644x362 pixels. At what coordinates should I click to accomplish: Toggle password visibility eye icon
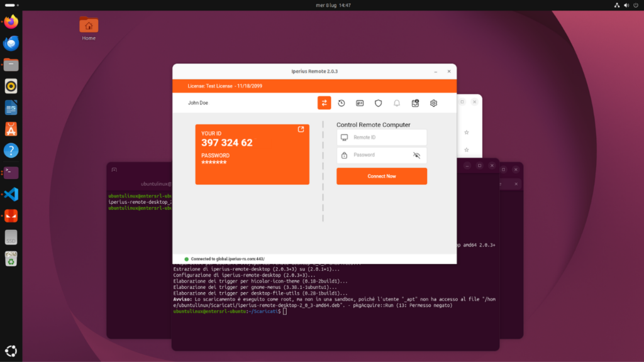[x=416, y=155]
